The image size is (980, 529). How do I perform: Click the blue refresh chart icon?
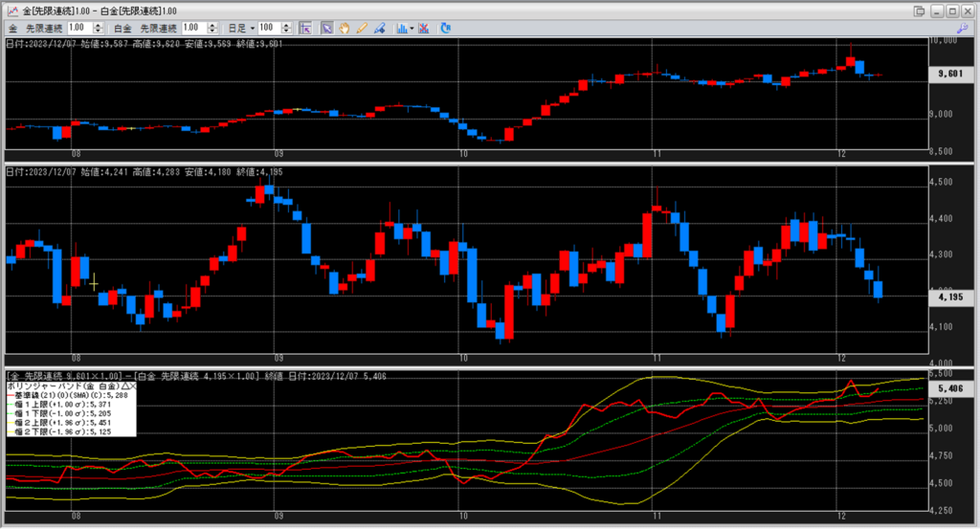click(445, 28)
